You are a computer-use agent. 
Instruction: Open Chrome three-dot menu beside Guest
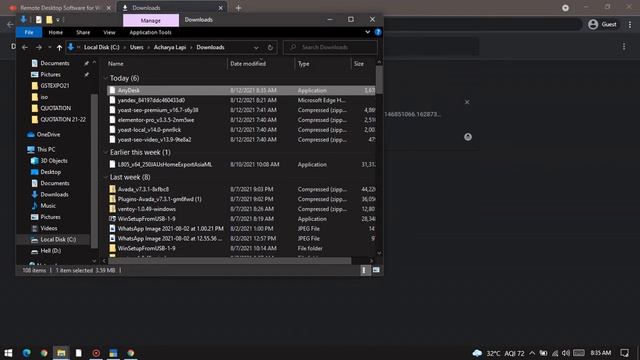point(630,24)
